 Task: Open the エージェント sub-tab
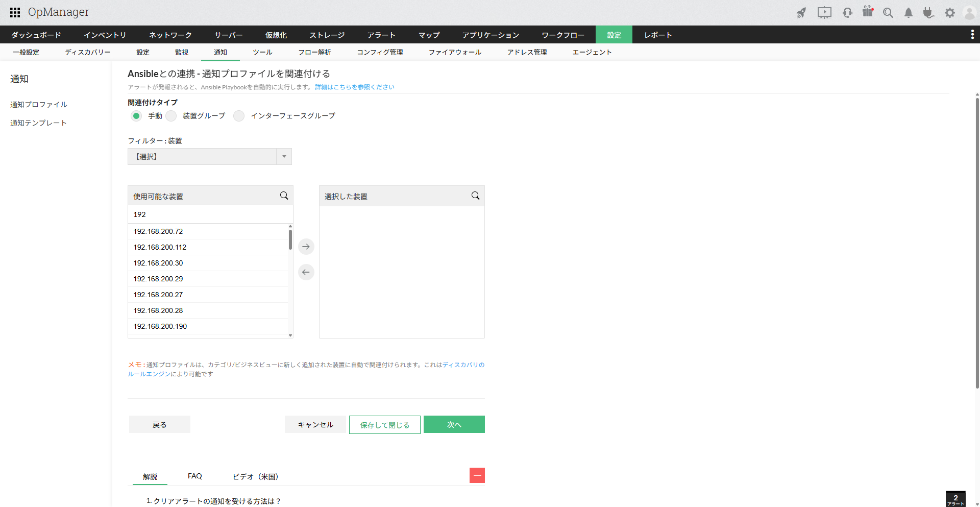coord(592,52)
